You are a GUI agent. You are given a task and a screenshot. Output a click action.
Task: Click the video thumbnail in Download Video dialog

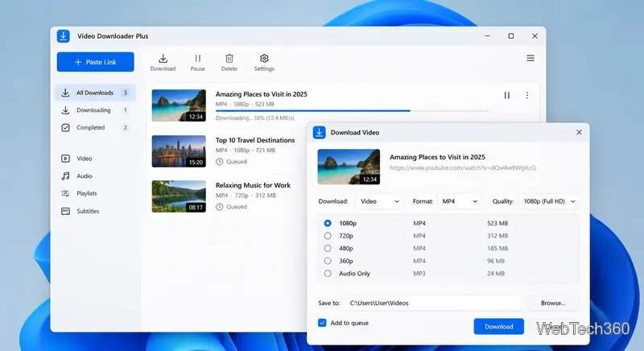point(349,167)
